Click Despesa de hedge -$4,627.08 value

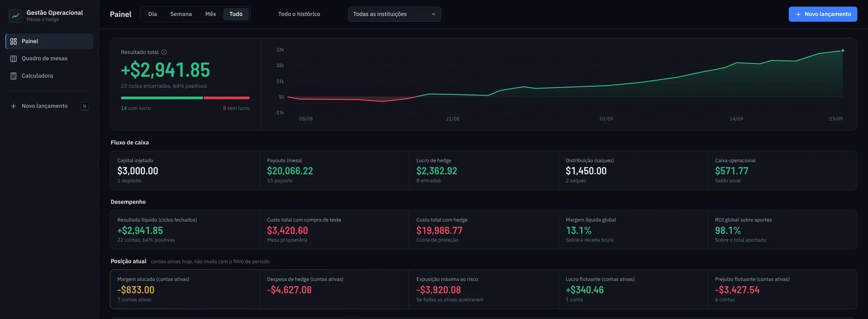(x=289, y=290)
